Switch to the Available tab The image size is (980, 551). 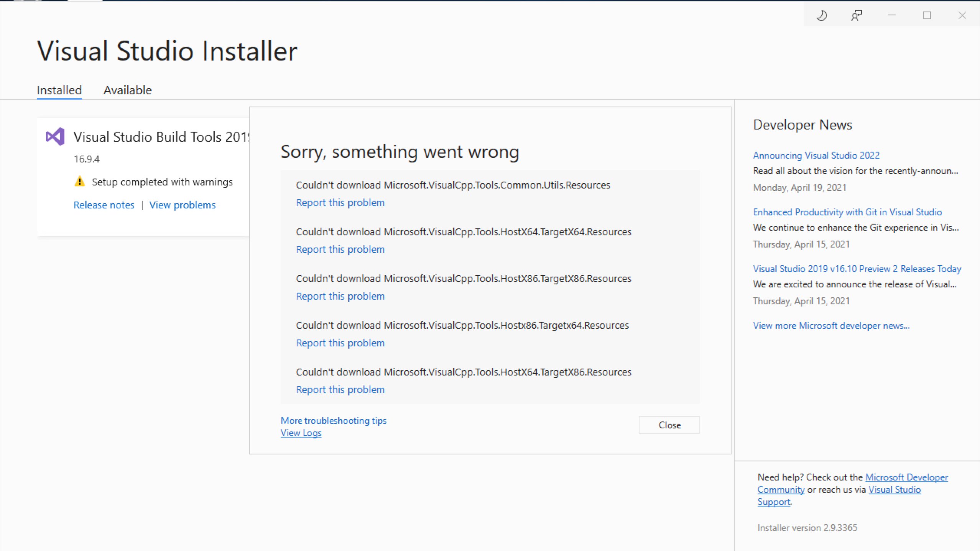127,90
